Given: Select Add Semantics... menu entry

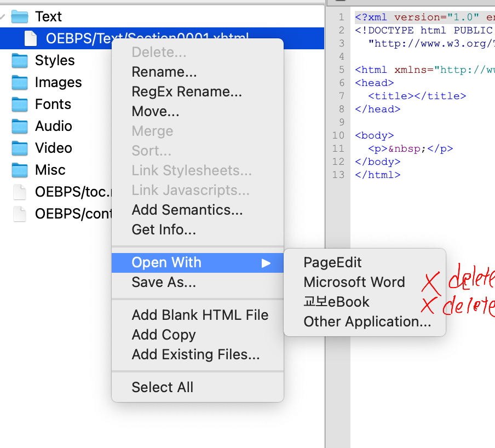Looking at the screenshot, I should coord(187,210).
